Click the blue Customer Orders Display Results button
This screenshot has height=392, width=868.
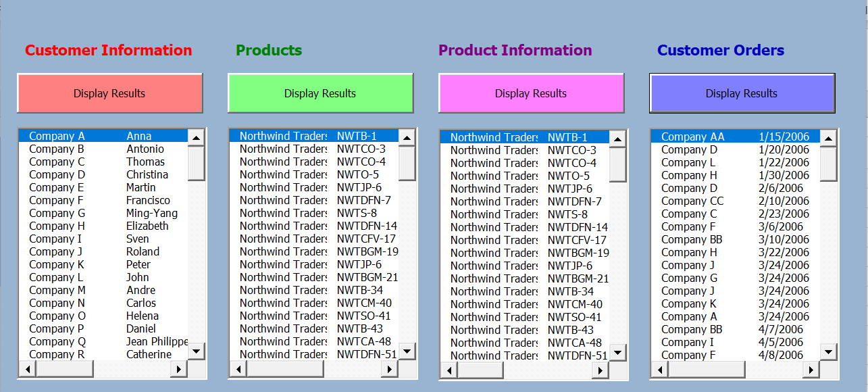[x=742, y=93]
